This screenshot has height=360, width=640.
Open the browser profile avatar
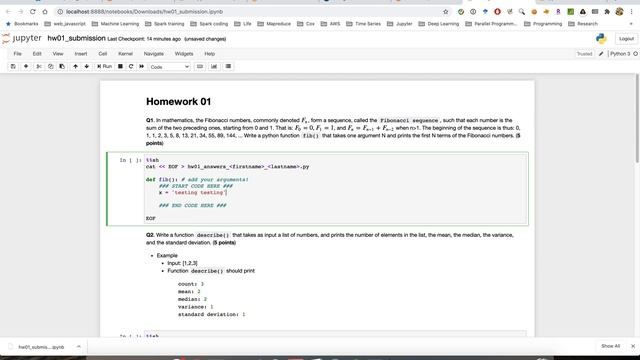pyautogui.click(x=619, y=12)
